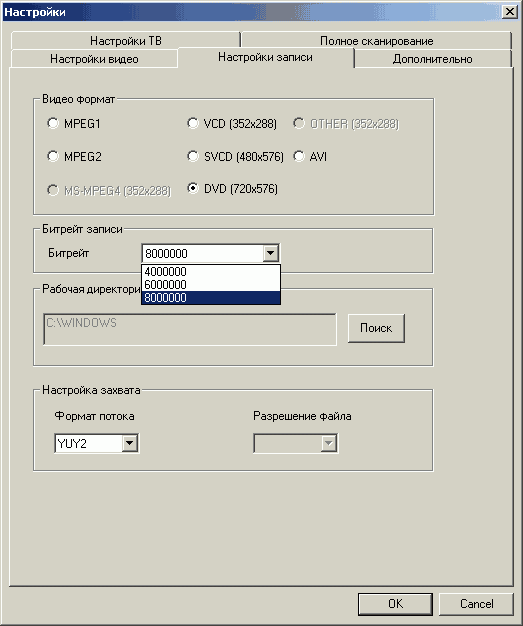Expand the Формат потока YUY2 dropdown
This screenshot has height=626, width=523.
[130, 443]
